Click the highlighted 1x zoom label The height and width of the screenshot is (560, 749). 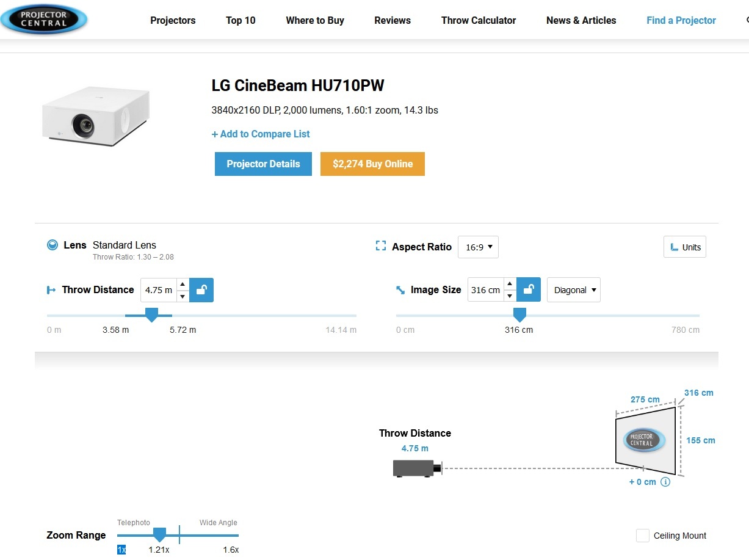(x=121, y=550)
